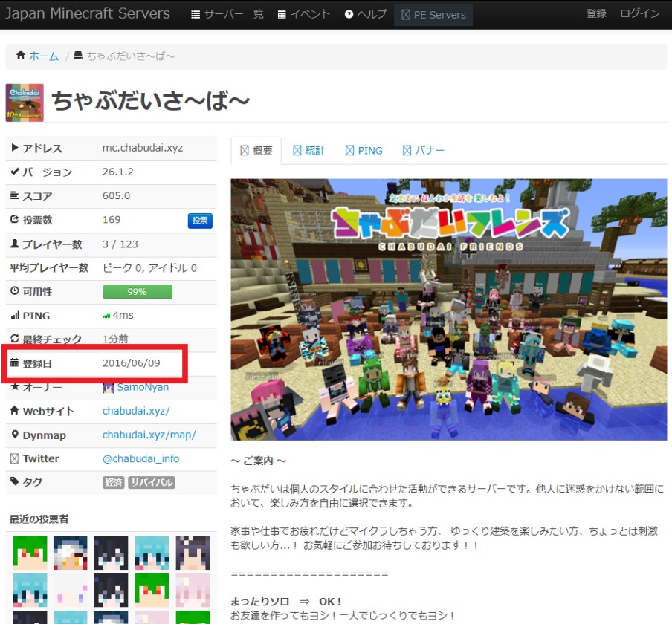Click the share icon beside 投票数
Screen dimensions: 672x624
tap(15, 219)
